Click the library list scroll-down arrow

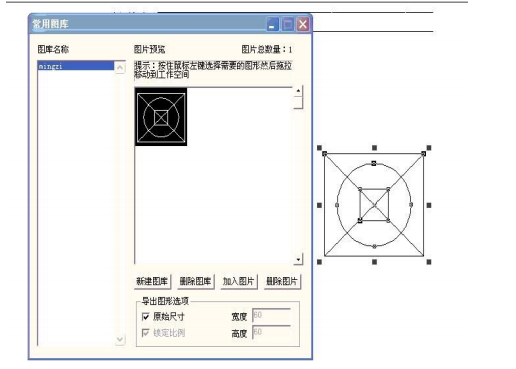[x=120, y=339]
